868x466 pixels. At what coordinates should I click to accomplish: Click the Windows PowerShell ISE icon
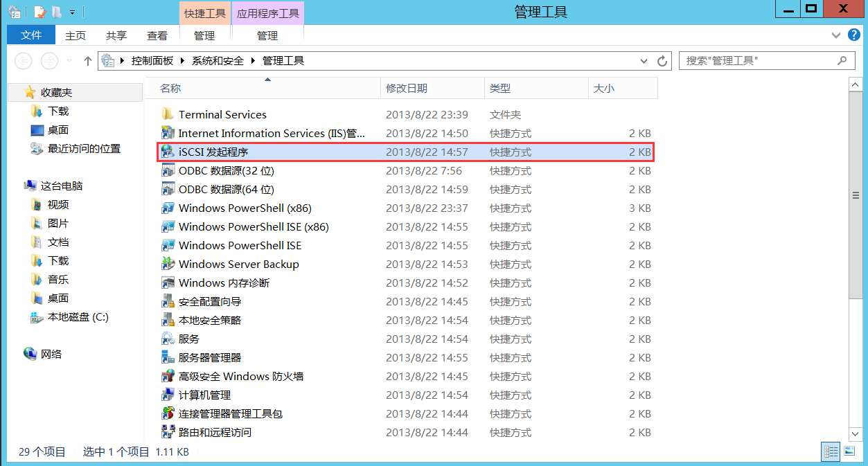coord(167,245)
